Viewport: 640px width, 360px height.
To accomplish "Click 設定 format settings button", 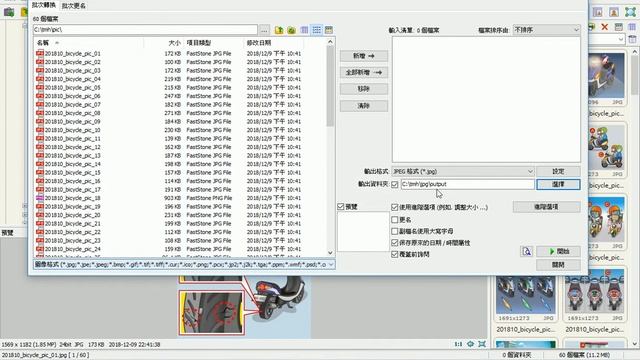I will 558,171.
